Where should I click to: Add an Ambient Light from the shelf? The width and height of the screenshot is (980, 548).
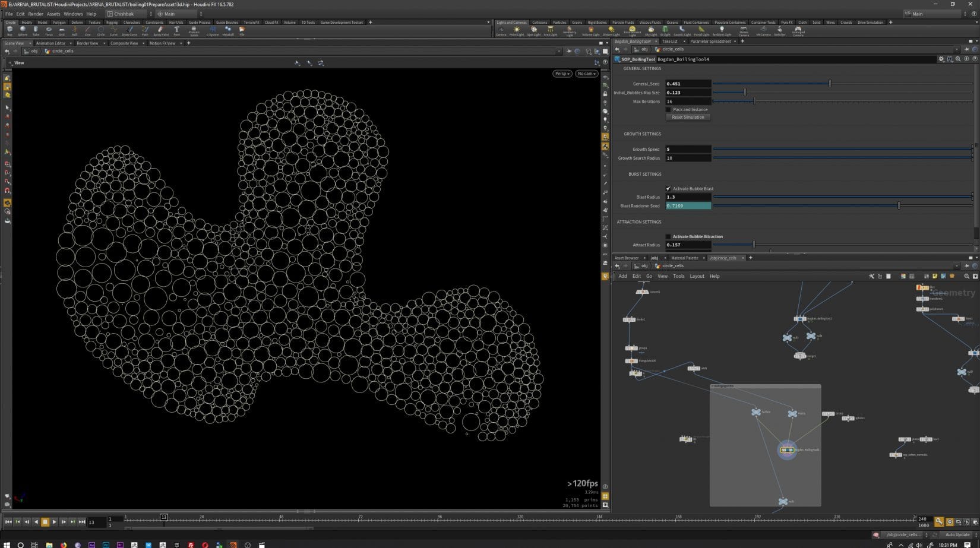click(722, 30)
